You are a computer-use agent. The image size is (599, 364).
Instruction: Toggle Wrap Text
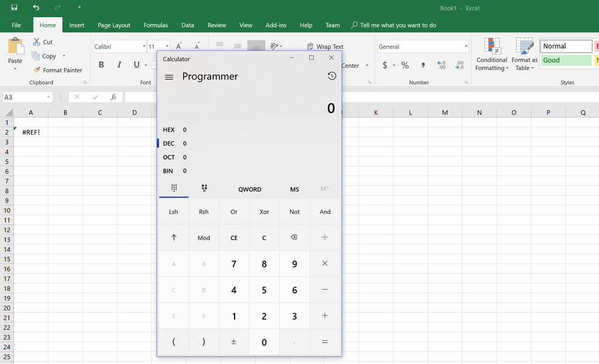pyautogui.click(x=325, y=47)
